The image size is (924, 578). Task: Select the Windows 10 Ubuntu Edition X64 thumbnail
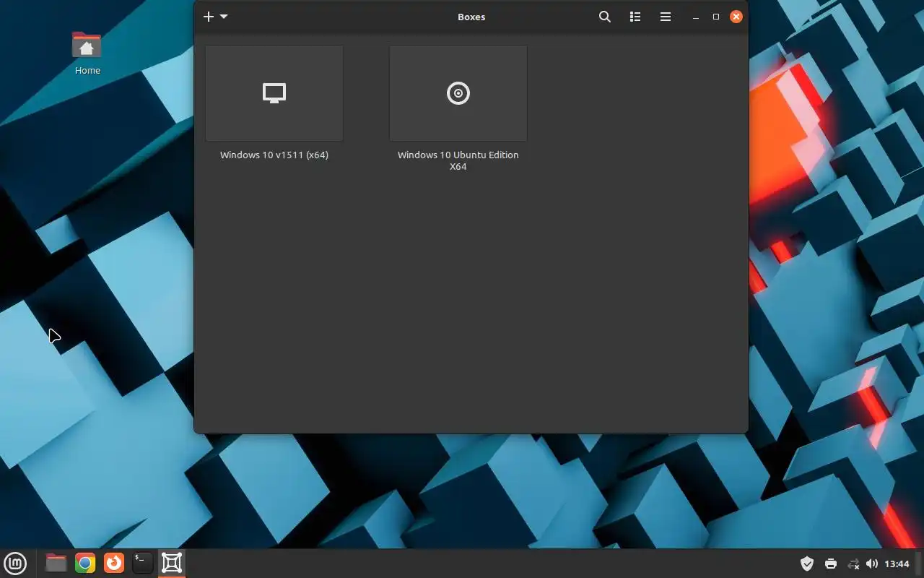pyautogui.click(x=458, y=93)
